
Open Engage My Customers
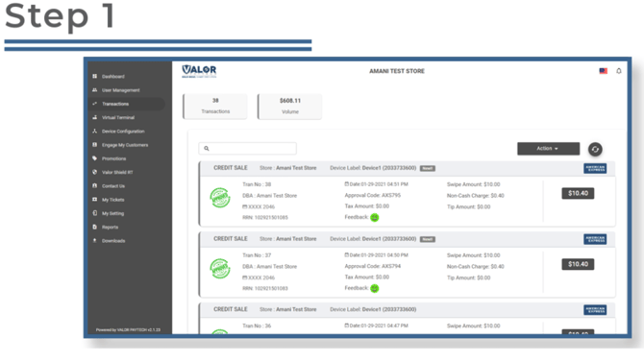(x=125, y=145)
